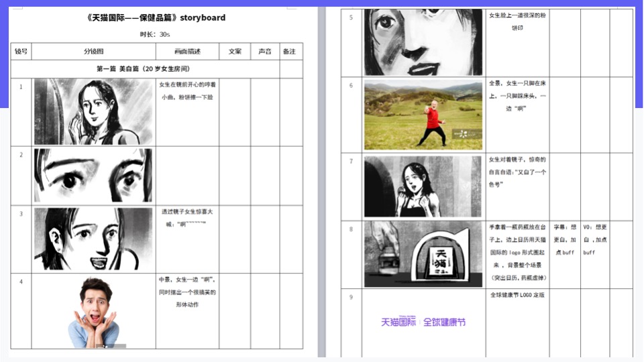Screen dimensions: 644x362
Task: Click the 全球健康节 LOGO 定版 description text
Action: (517, 295)
